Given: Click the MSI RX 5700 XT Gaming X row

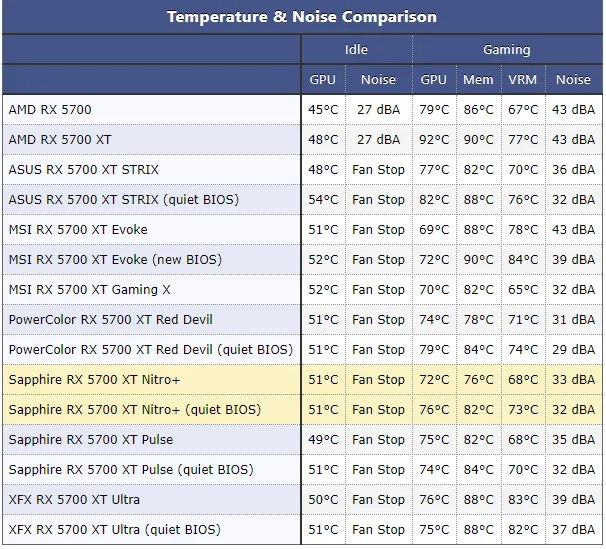Looking at the screenshot, I should pyautogui.click(x=90, y=289).
